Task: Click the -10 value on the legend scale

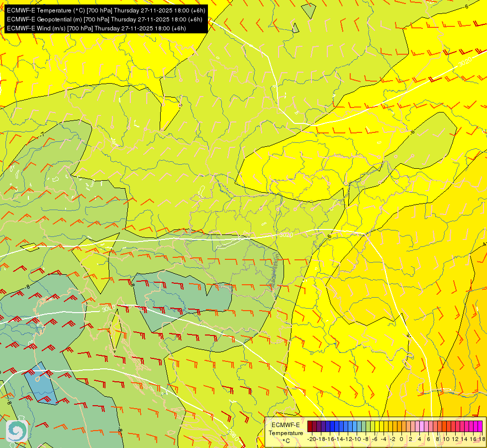Action: tap(357, 439)
